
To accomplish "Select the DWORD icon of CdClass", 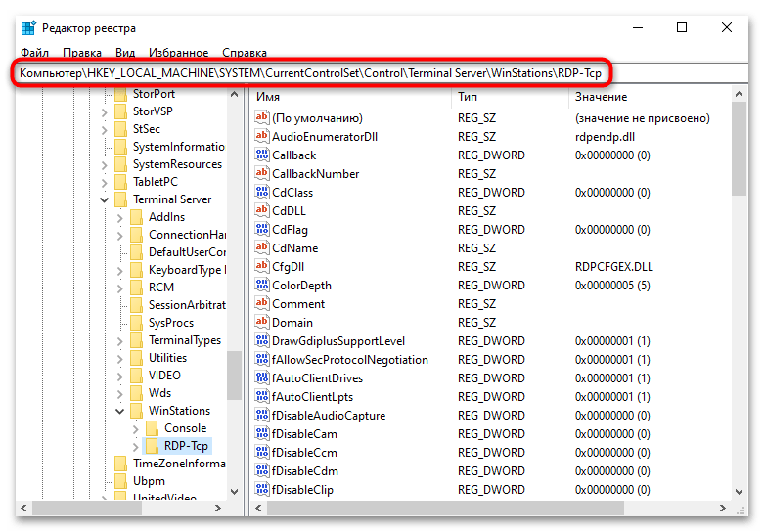I will coord(261,192).
